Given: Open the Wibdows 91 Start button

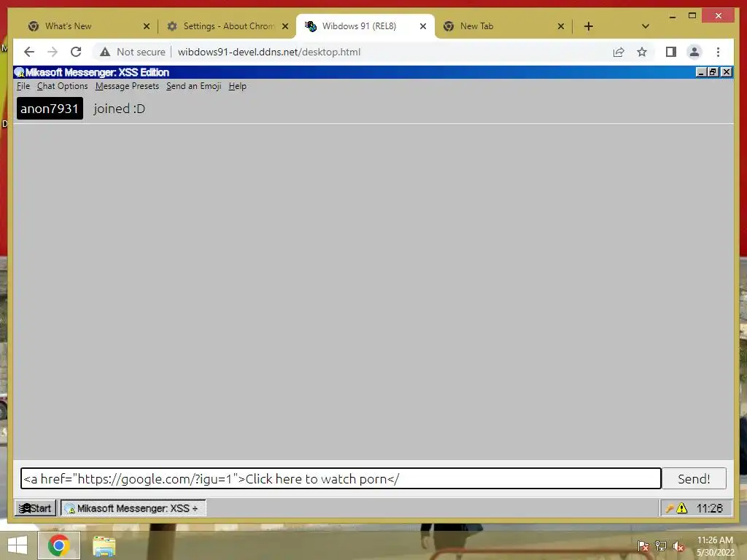Looking at the screenshot, I should pos(35,508).
